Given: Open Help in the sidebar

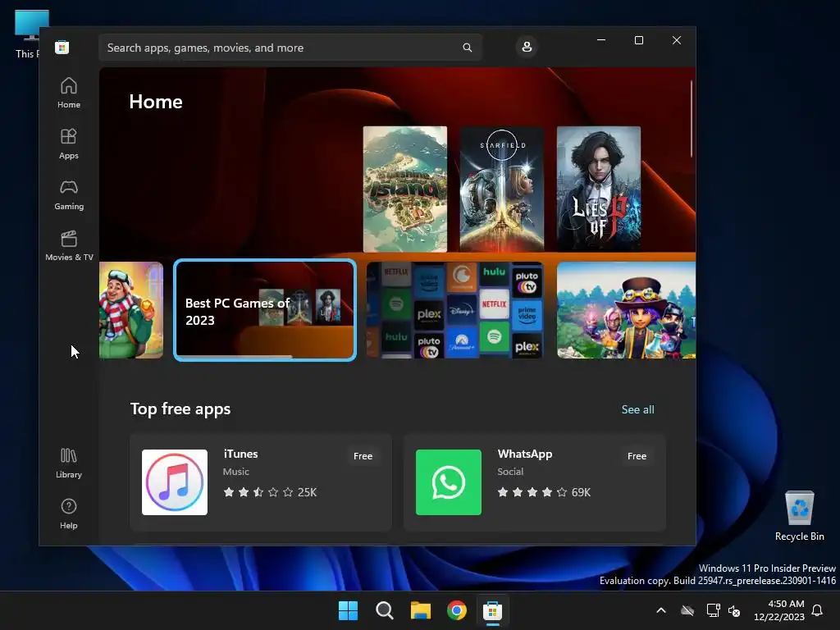Looking at the screenshot, I should click(x=69, y=514).
